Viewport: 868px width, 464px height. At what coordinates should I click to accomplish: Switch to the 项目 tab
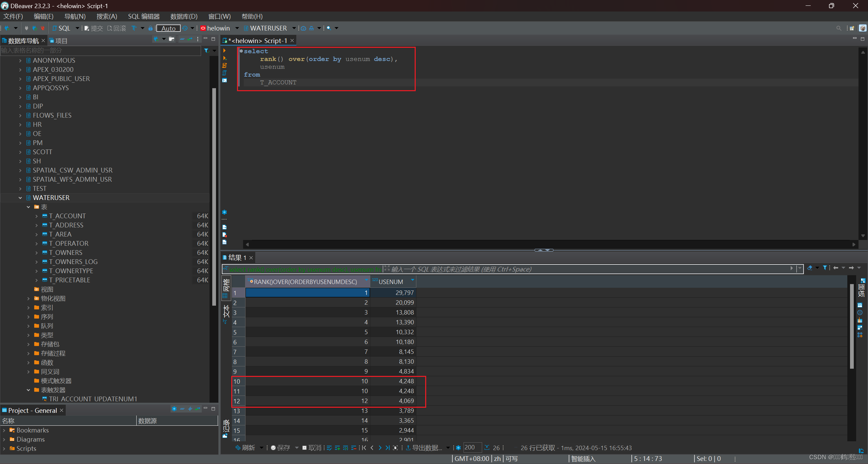click(x=58, y=41)
